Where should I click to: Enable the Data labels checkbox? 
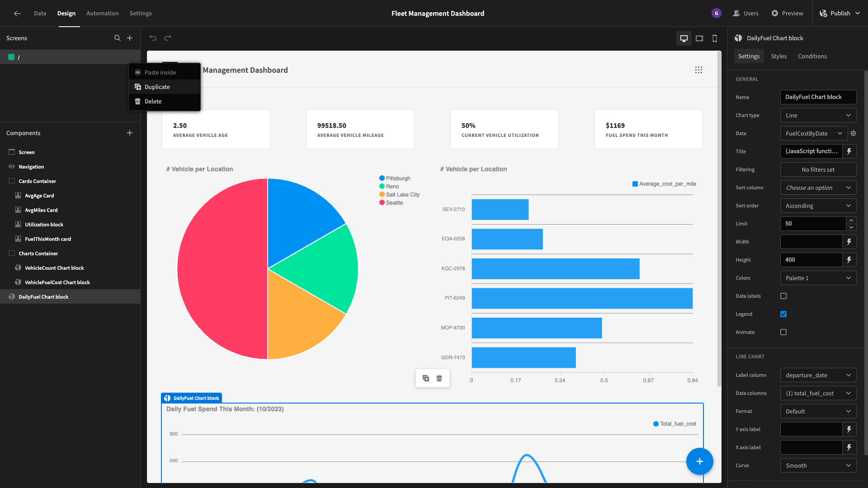pyautogui.click(x=783, y=296)
